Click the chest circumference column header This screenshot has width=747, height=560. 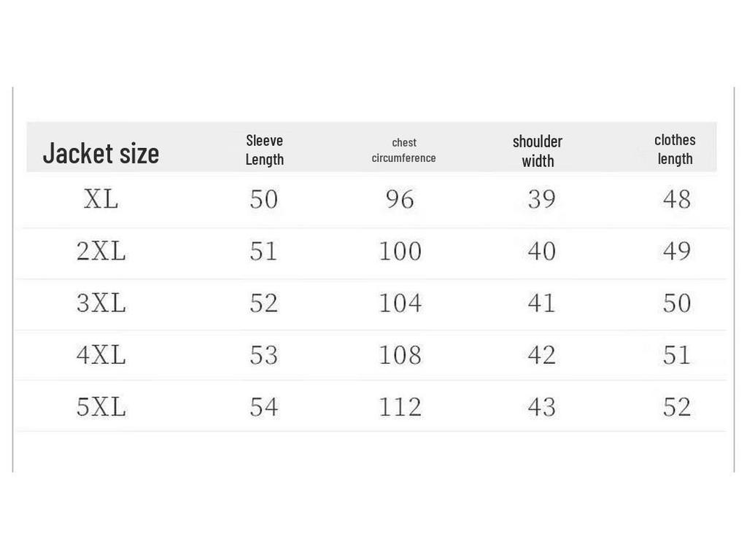tap(403, 150)
